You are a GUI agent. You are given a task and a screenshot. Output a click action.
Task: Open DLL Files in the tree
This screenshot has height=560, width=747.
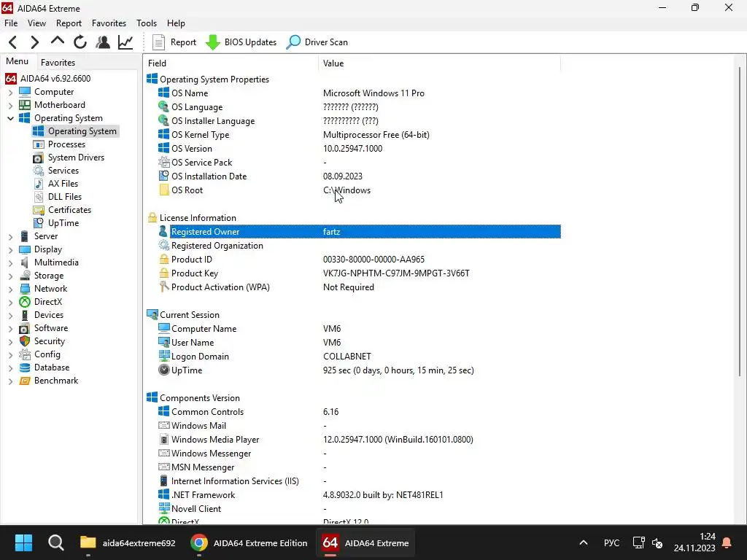[64, 197]
